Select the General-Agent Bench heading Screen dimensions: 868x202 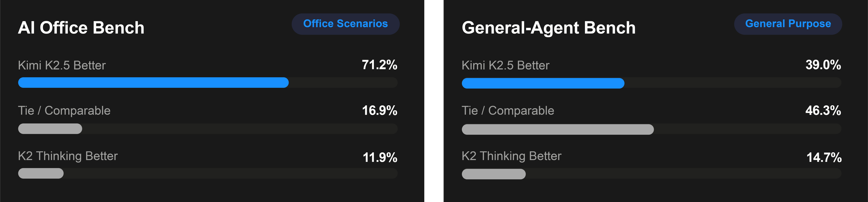coord(549,28)
